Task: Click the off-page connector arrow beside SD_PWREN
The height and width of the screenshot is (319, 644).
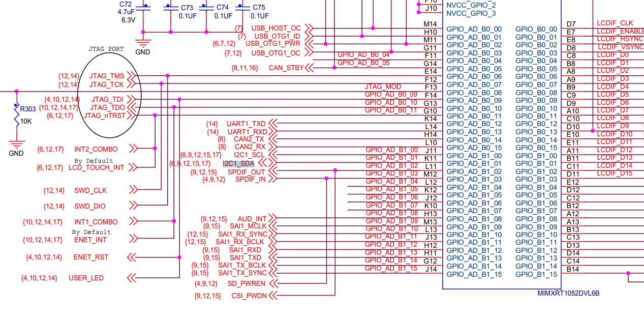Action: coord(273,283)
